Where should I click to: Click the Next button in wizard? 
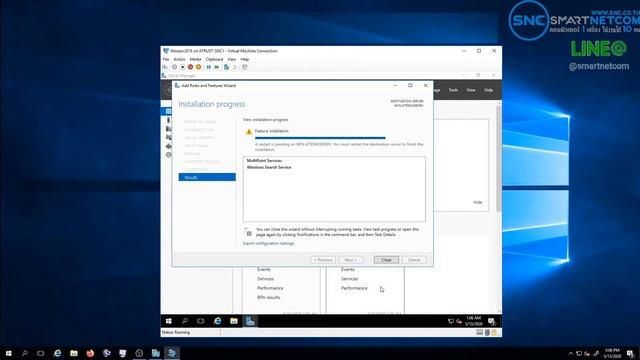350,260
